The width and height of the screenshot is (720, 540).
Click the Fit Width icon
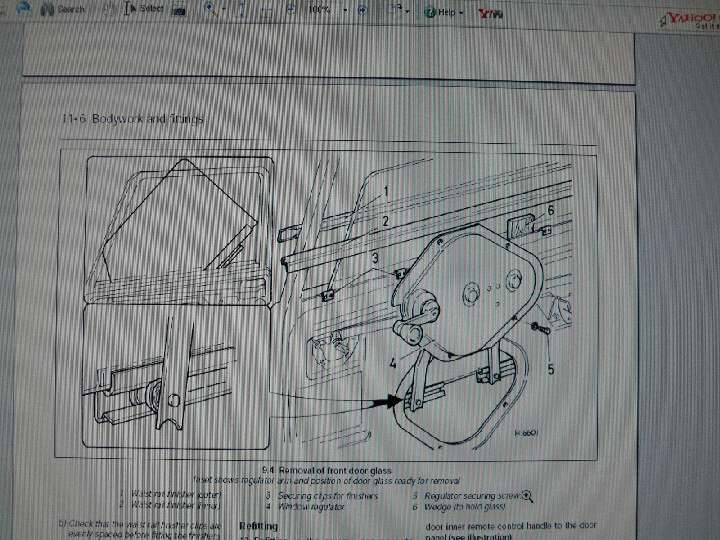click(289, 10)
